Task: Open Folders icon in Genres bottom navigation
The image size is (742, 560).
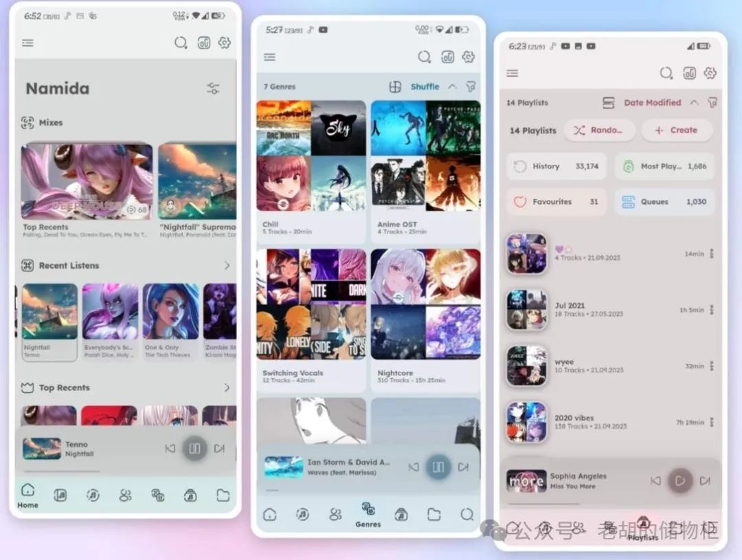Action: coord(434,514)
